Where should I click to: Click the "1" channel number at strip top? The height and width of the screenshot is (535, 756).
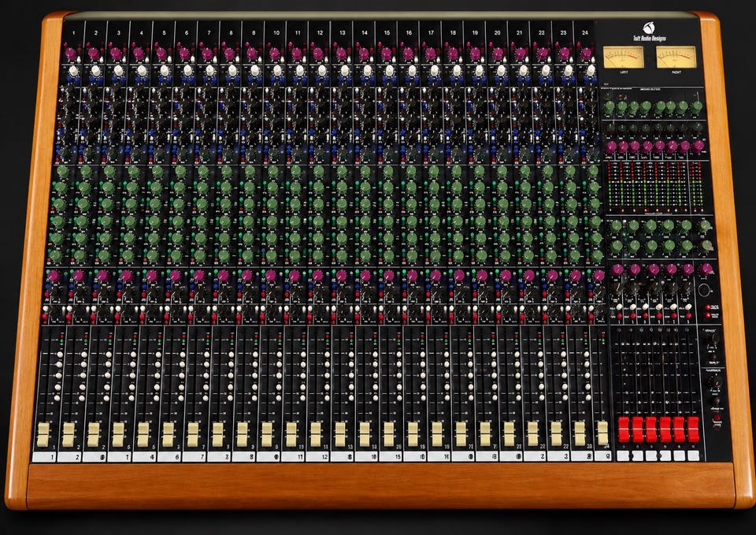(x=74, y=33)
